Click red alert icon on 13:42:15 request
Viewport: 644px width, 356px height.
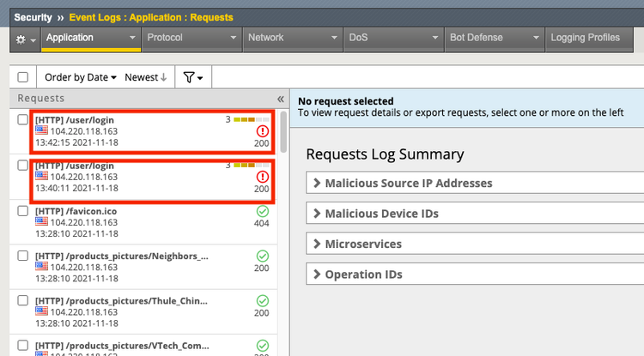coord(262,131)
